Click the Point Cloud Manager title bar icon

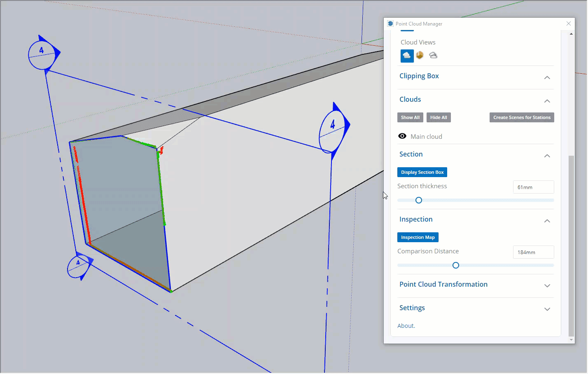pos(390,23)
